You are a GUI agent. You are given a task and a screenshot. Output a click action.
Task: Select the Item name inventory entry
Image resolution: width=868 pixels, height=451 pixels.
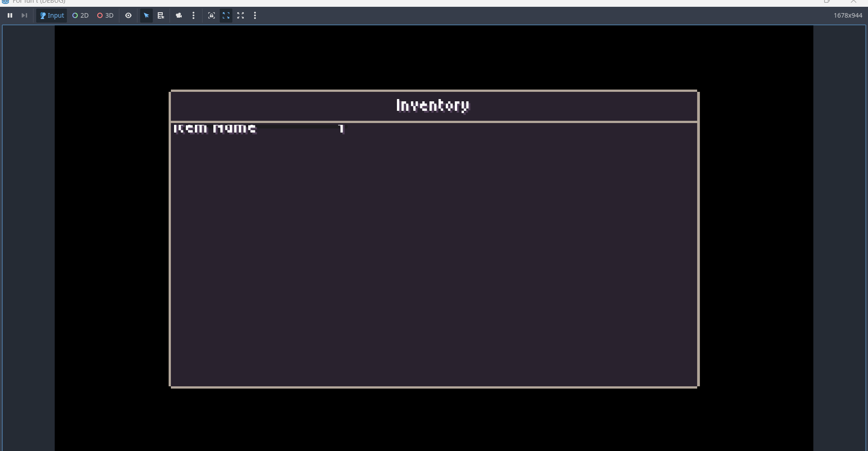[215, 129]
